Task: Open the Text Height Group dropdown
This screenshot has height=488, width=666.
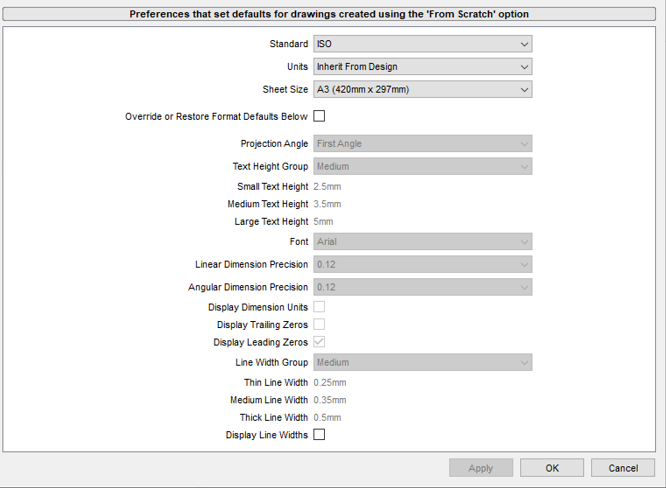Action: pyautogui.click(x=423, y=166)
